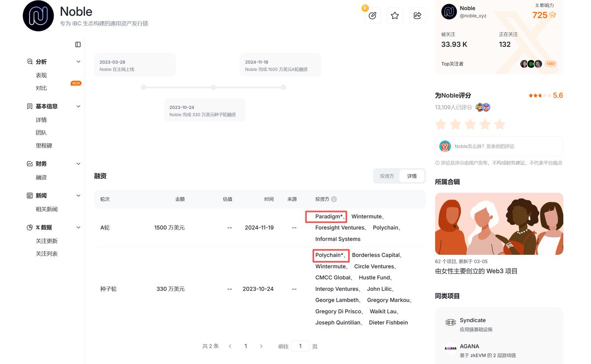Image resolution: width=591 pixels, height=364 pixels.
Task: Click the top follower avatars group
Action: pyautogui.click(x=531, y=64)
